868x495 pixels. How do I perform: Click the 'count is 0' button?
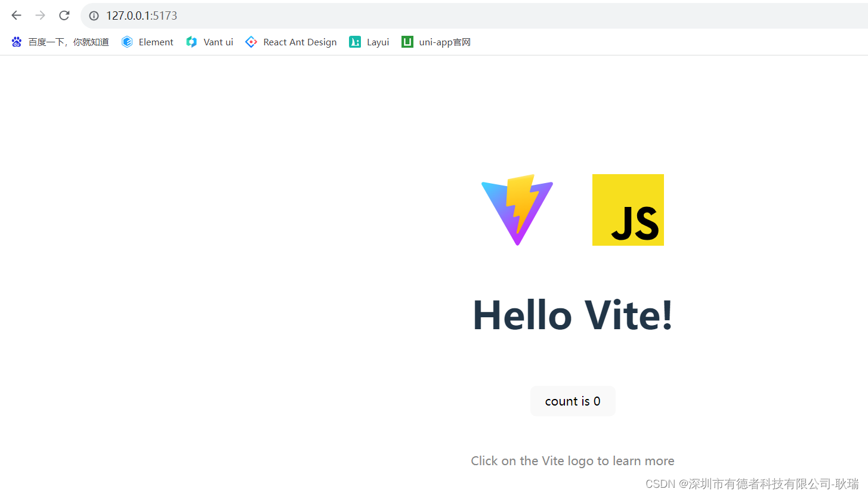(x=573, y=401)
